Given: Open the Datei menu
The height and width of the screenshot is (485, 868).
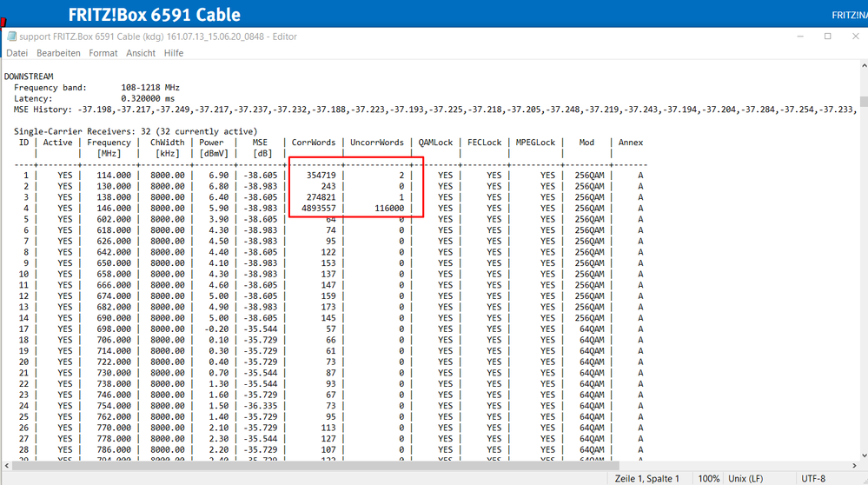Looking at the screenshot, I should coord(17,53).
